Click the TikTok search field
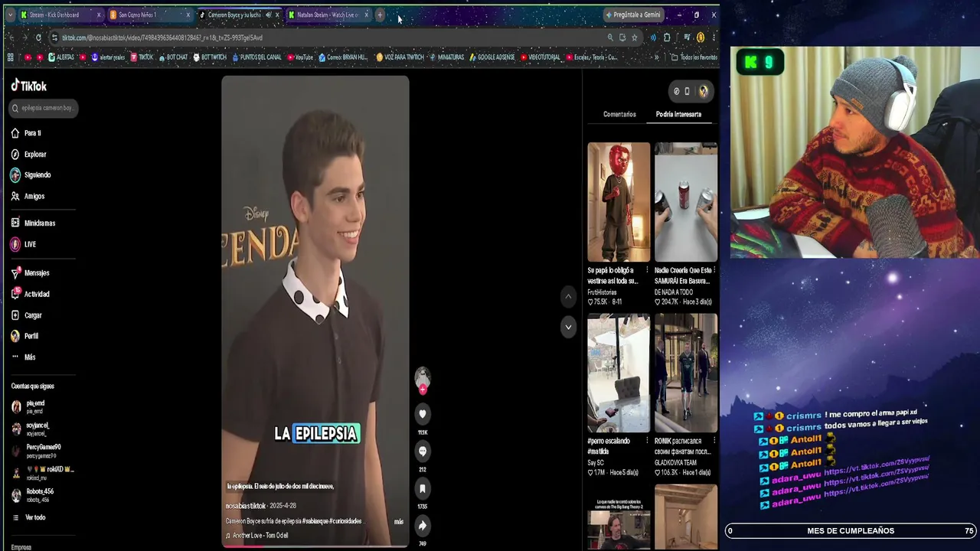Screen dimensions: 980x551 (44, 108)
